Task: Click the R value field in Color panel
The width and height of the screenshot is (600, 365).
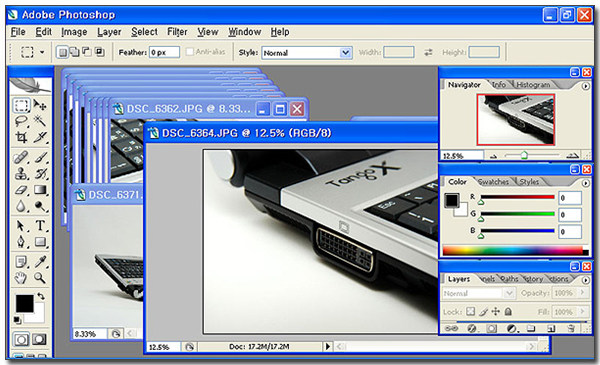Action: 570,198
